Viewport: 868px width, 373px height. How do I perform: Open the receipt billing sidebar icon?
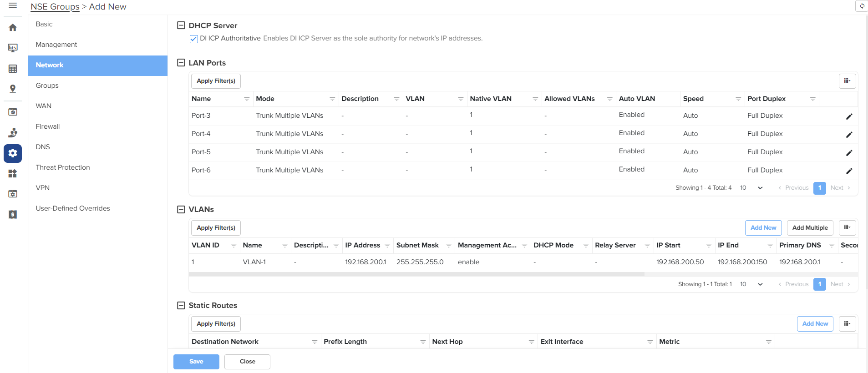13,214
